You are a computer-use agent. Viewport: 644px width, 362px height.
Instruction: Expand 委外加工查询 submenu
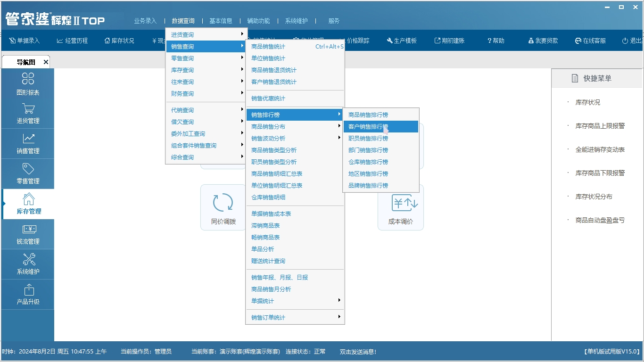206,134
